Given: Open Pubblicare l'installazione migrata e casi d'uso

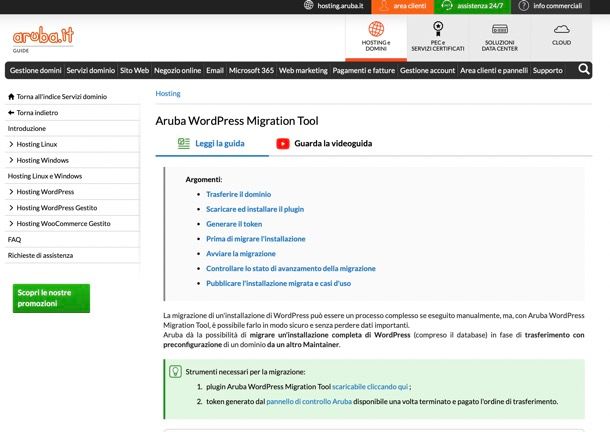Looking at the screenshot, I should pyautogui.click(x=279, y=283).
